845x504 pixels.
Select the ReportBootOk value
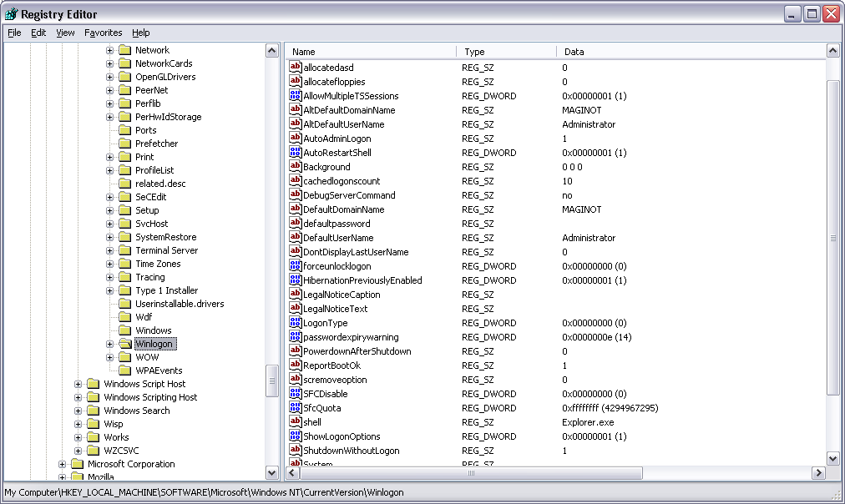pyautogui.click(x=332, y=365)
